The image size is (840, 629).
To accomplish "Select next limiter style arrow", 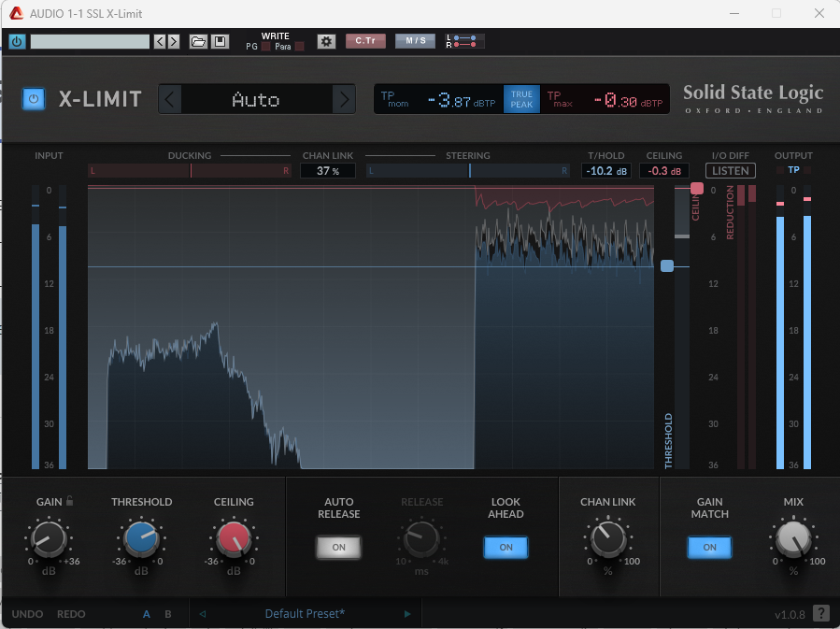I will (344, 99).
